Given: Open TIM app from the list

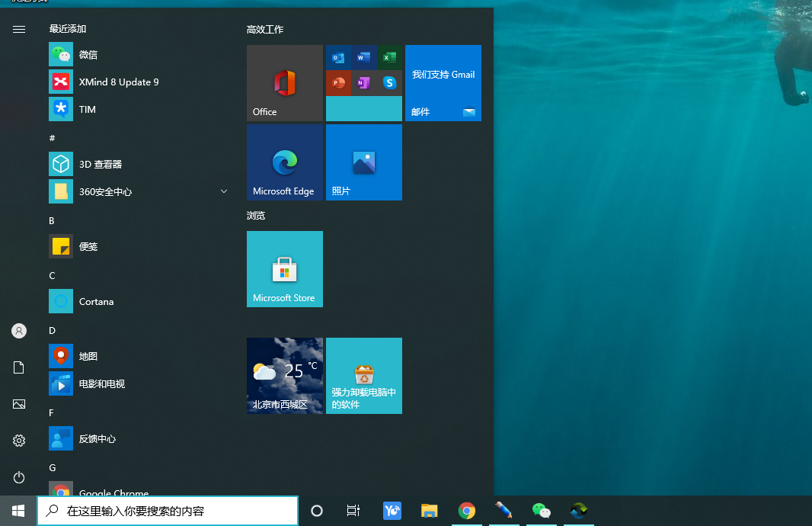Looking at the screenshot, I should [x=87, y=110].
